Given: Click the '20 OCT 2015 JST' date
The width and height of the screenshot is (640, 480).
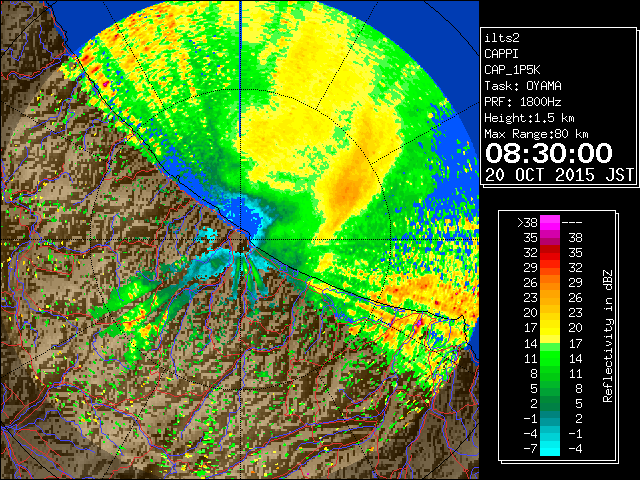Looking at the screenshot, I should [x=559, y=175].
